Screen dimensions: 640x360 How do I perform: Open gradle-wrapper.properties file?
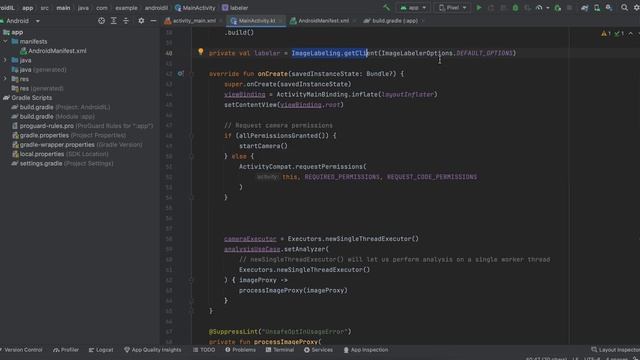77,144
